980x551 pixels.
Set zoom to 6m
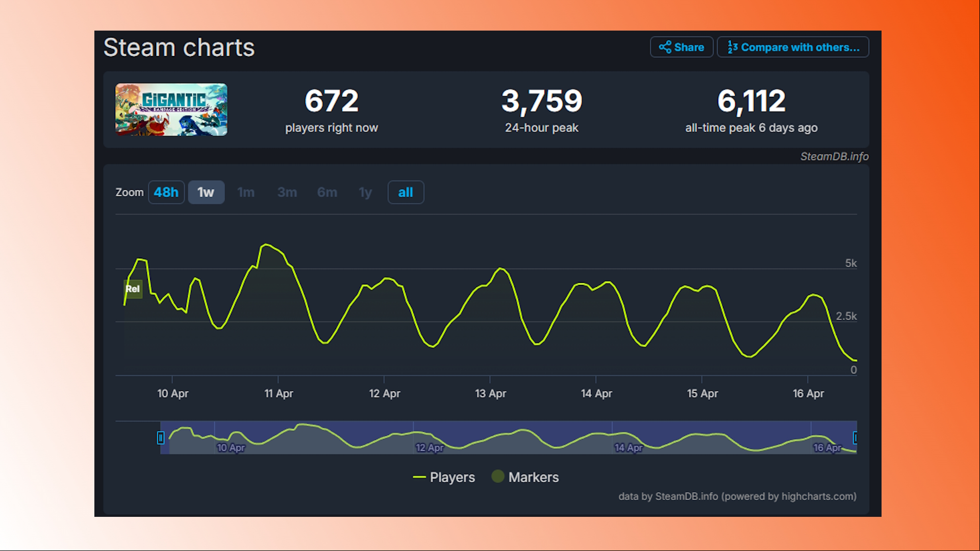click(327, 192)
